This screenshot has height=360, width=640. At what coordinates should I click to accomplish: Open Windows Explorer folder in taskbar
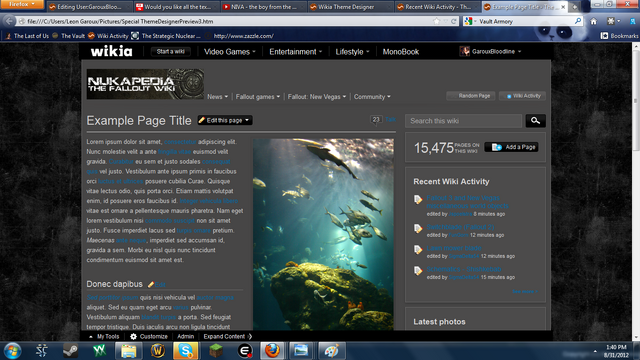point(128,351)
